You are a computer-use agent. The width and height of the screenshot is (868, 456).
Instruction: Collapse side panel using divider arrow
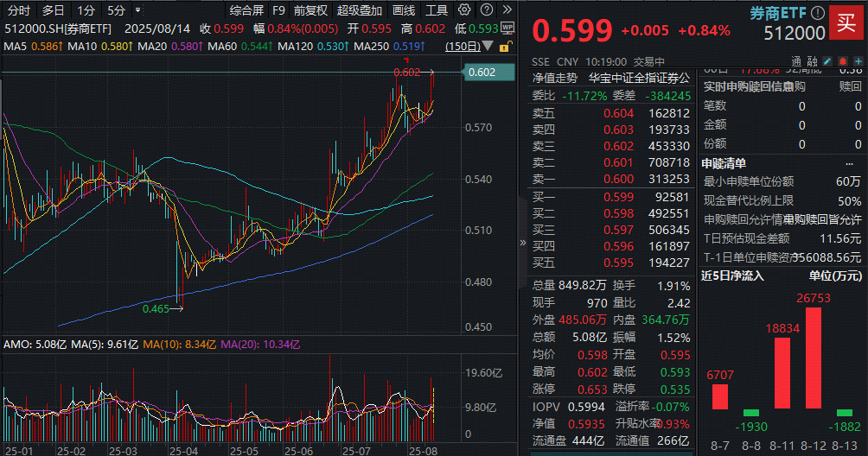[x=521, y=243]
